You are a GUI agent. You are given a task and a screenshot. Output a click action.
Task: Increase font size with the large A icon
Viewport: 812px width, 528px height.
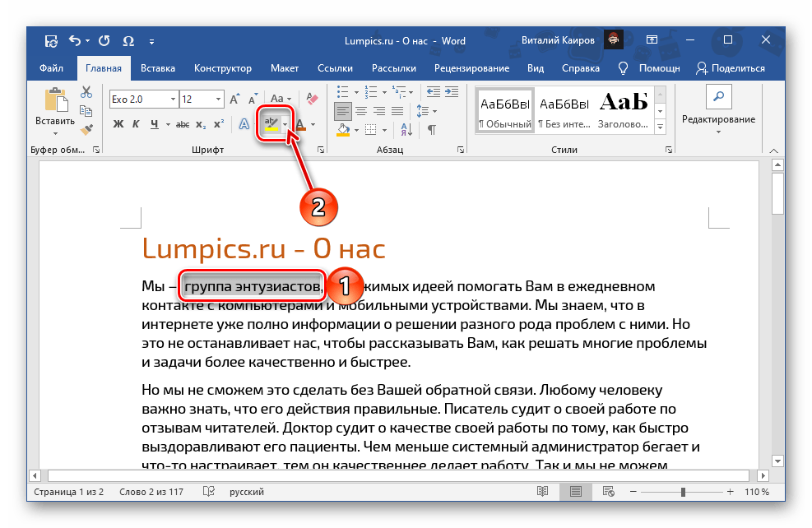pos(234,99)
